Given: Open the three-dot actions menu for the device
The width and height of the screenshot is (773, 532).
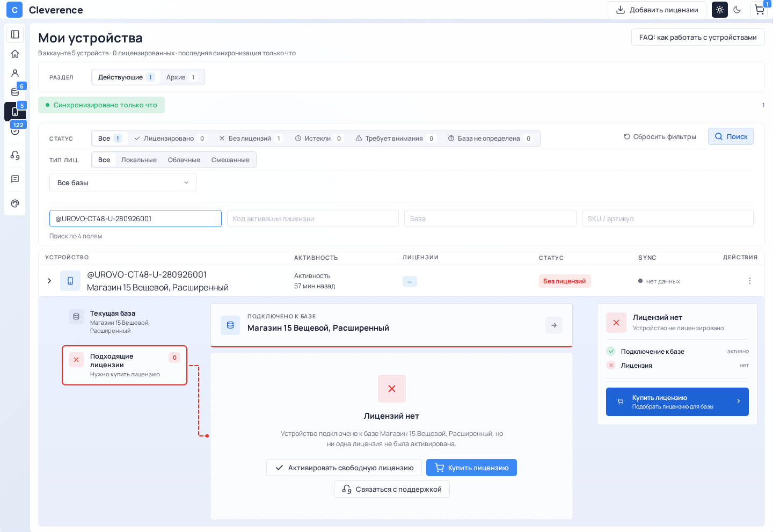Looking at the screenshot, I should (750, 281).
